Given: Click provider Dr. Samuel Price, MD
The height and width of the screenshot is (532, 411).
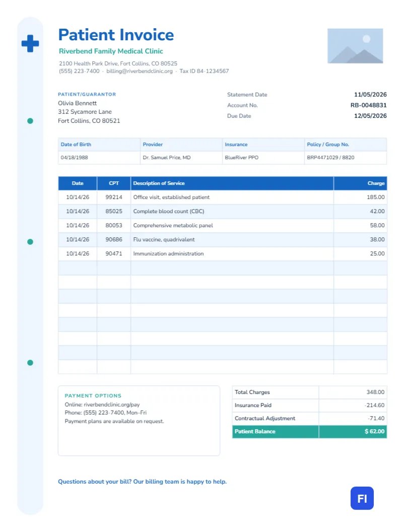Looking at the screenshot, I should coord(167,157).
